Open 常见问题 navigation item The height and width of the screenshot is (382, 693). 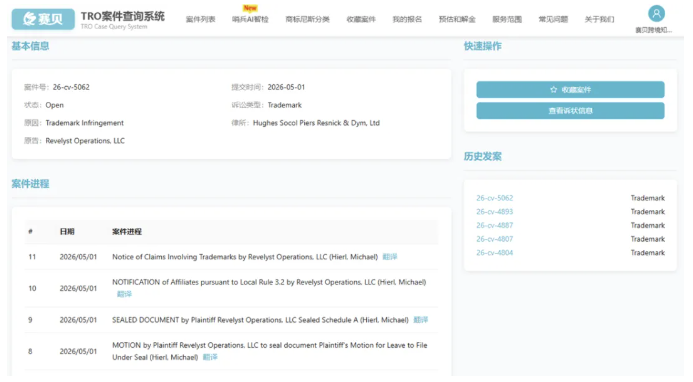(553, 19)
